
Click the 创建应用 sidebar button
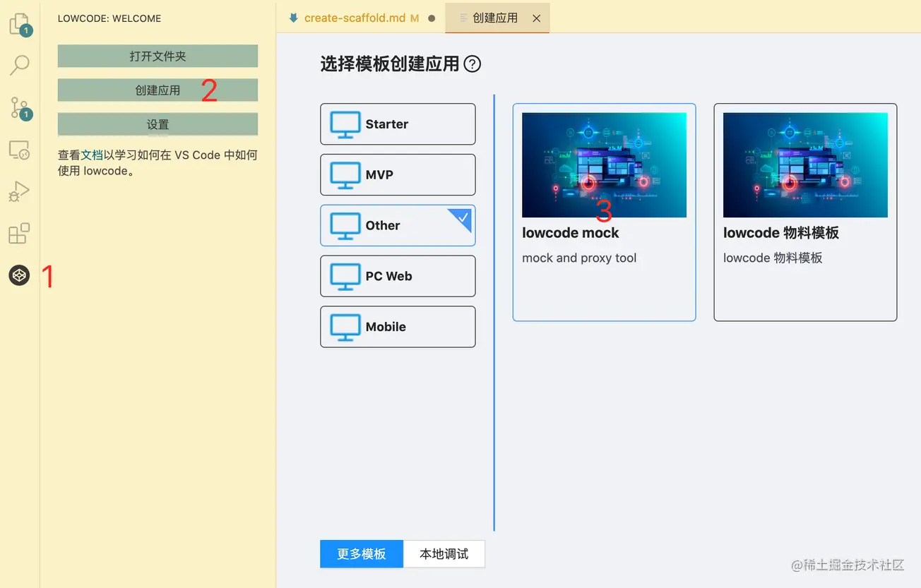(158, 90)
